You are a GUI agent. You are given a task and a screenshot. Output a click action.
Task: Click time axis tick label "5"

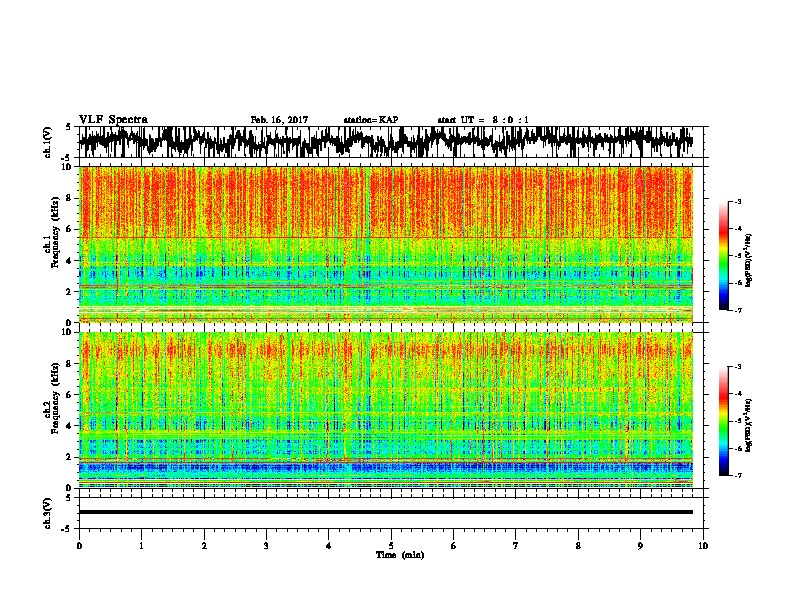click(391, 546)
